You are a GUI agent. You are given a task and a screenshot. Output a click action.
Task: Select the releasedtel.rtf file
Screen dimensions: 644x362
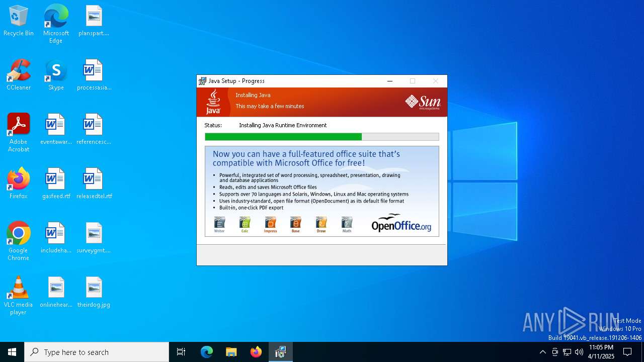94,184
